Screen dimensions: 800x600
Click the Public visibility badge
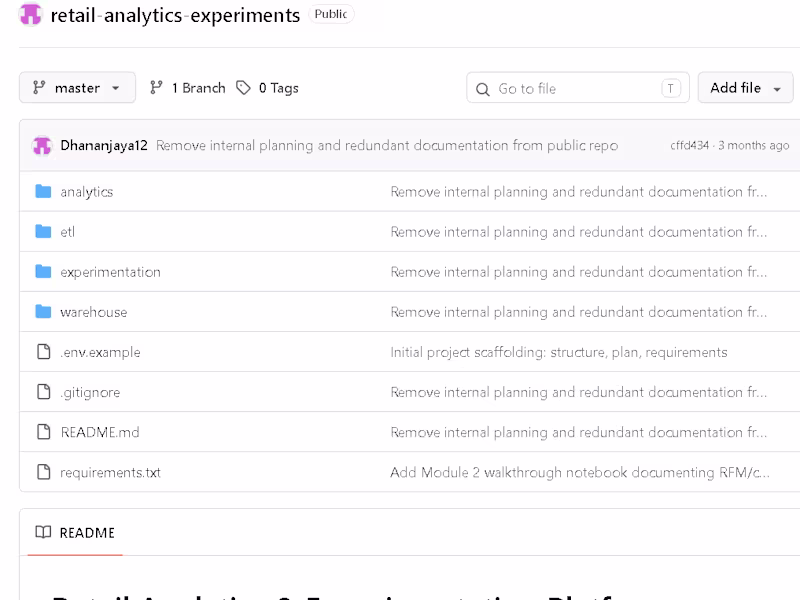pyautogui.click(x=331, y=14)
